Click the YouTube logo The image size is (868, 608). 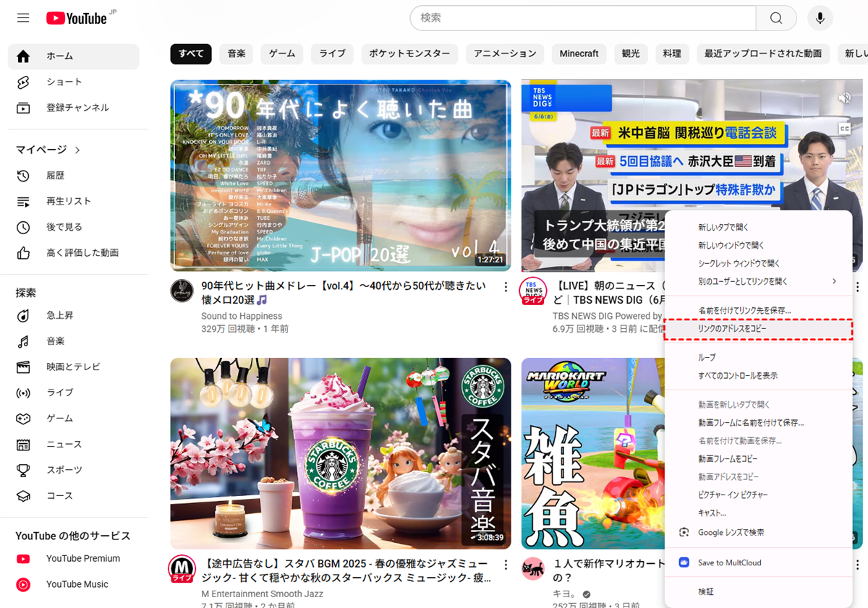pyautogui.click(x=76, y=18)
